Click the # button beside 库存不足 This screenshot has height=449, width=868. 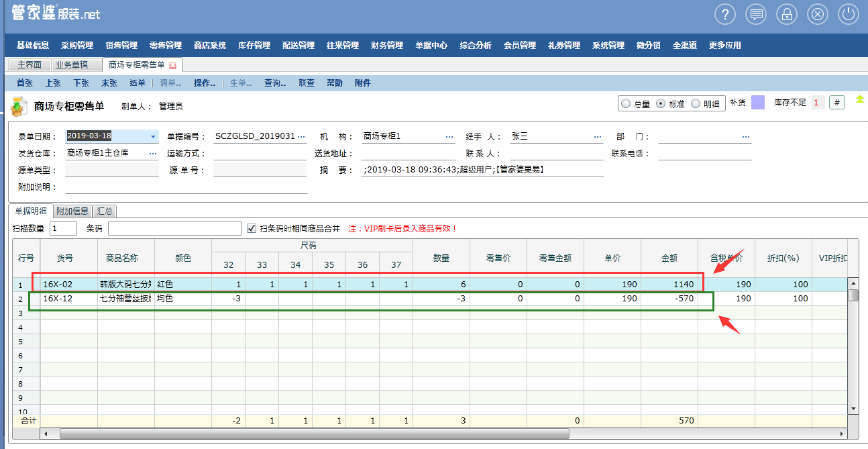coord(836,103)
